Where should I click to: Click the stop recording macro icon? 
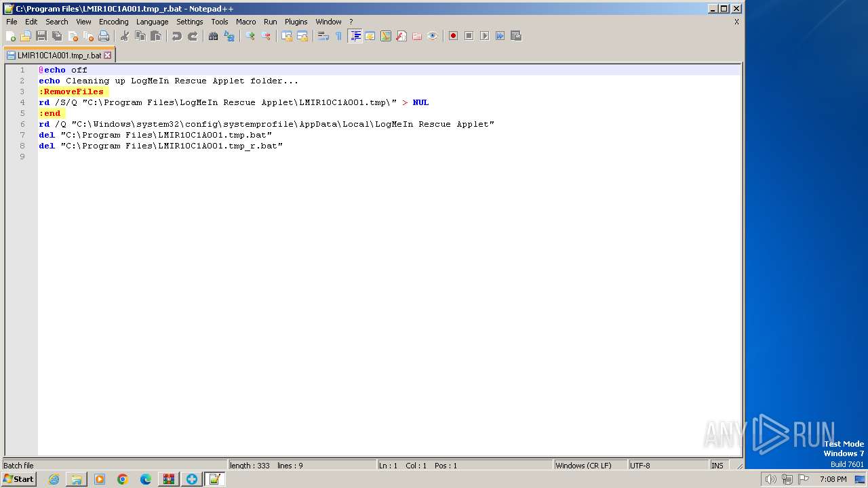tap(469, 36)
